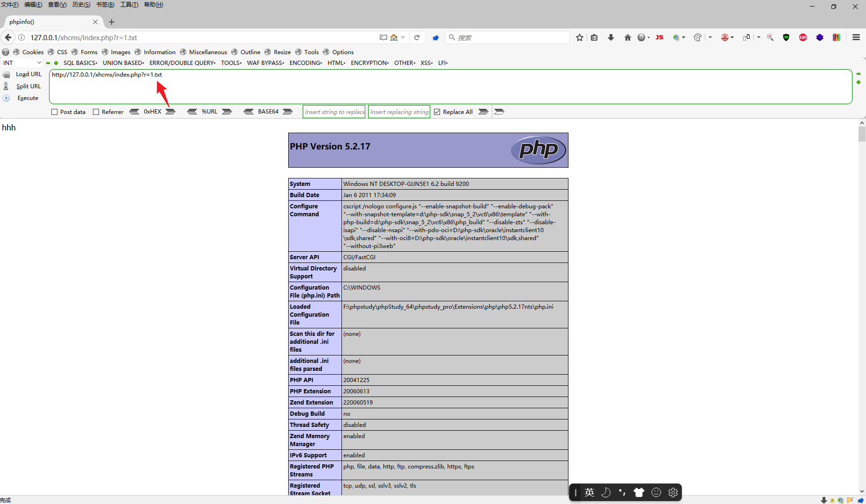Reload the page with the refresh icon
866x504 pixels.
pos(417,37)
